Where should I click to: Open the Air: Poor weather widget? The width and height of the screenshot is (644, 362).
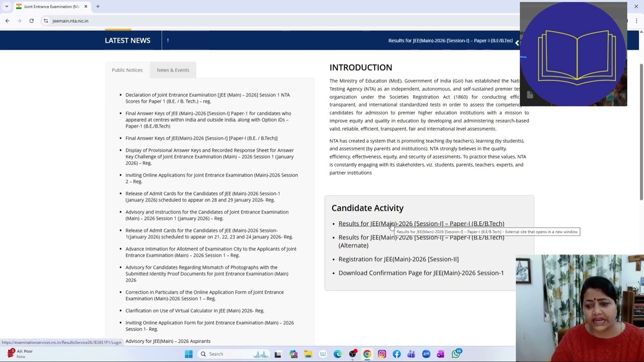(20, 353)
